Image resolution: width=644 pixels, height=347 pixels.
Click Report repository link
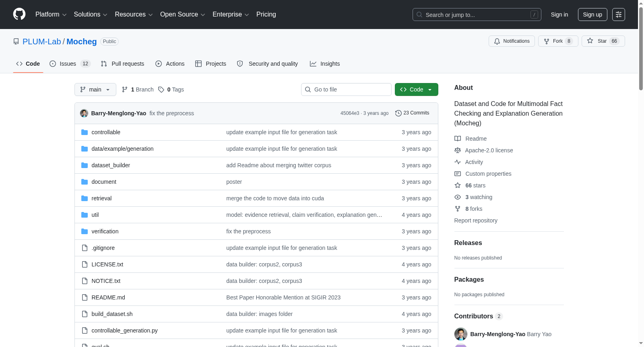click(x=476, y=220)
